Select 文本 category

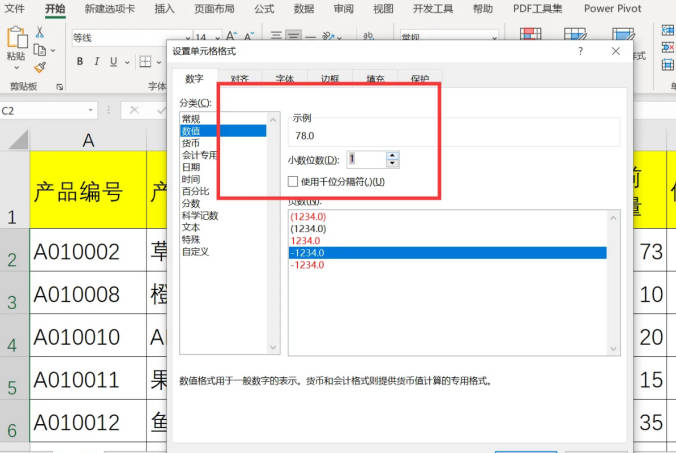[223, 227]
